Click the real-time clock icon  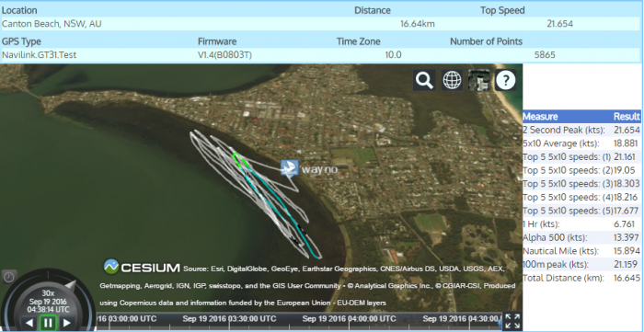pos(9,278)
